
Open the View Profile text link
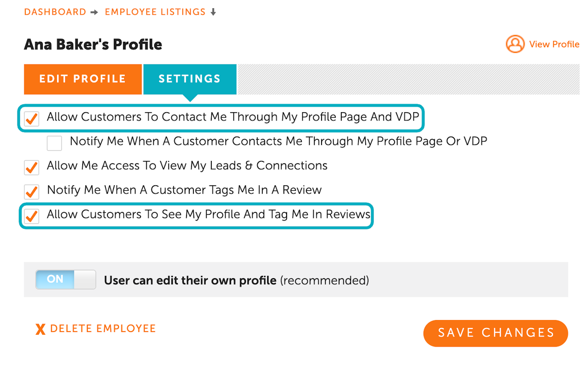click(x=554, y=44)
